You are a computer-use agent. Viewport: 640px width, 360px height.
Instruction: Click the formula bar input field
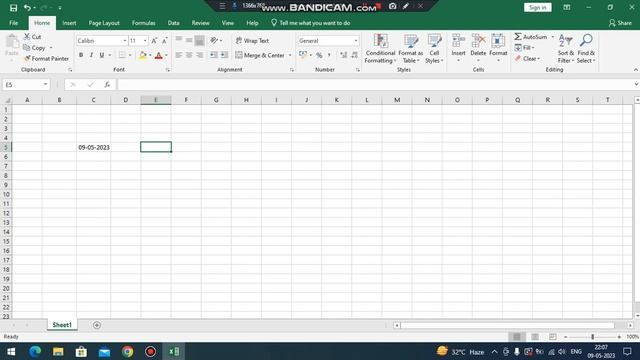tap(376, 84)
